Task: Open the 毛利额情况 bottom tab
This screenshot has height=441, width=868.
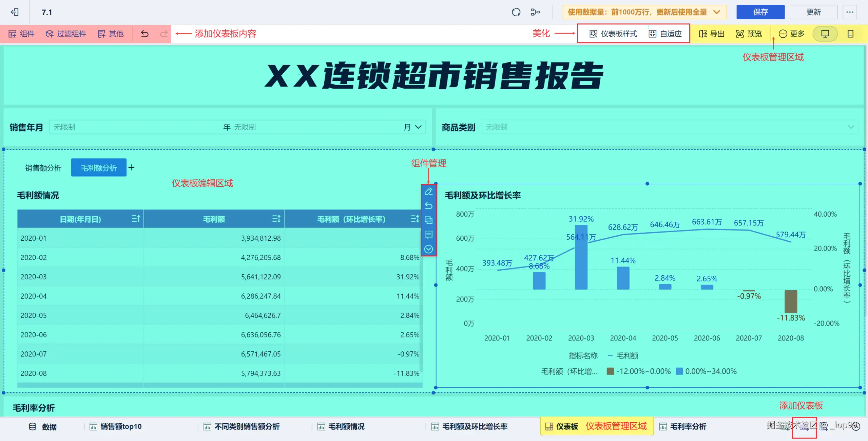Action: click(x=346, y=426)
